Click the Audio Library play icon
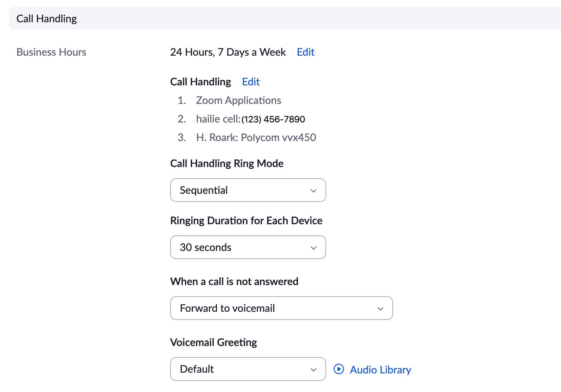The image size is (561, 392). pos(339,369)
